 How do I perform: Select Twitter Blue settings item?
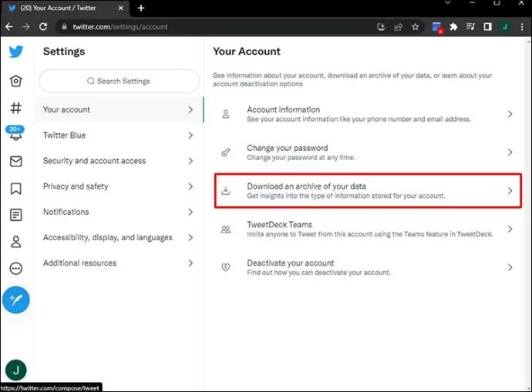pos(119,136)
